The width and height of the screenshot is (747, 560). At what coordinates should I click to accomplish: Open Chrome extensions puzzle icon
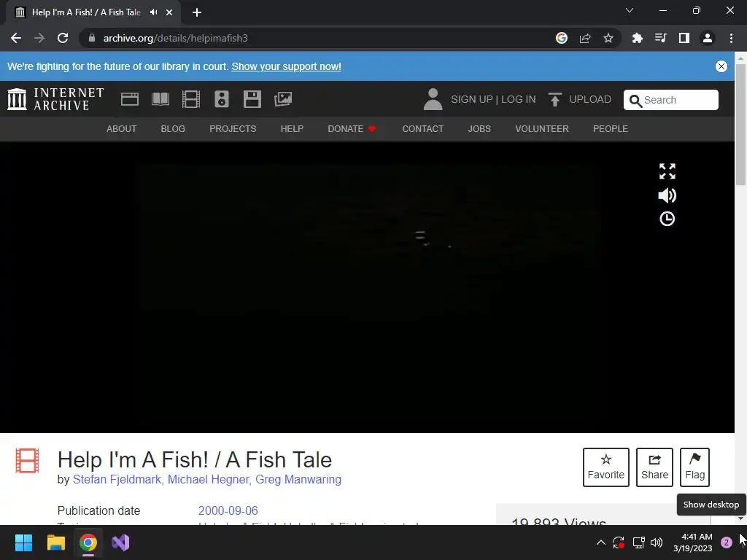637,38
